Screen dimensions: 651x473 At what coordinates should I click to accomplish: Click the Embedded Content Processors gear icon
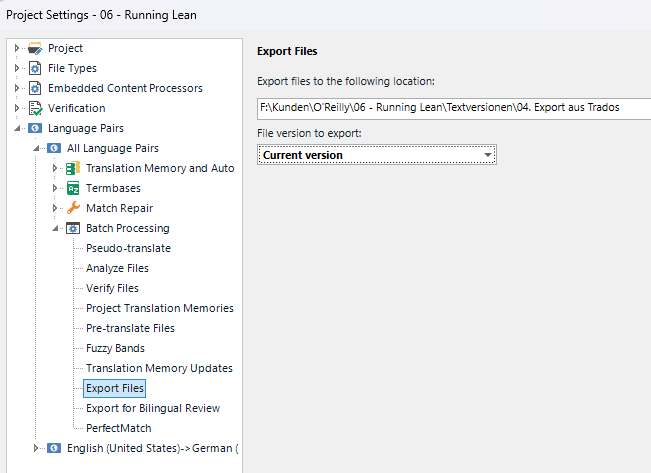point(35,88)
